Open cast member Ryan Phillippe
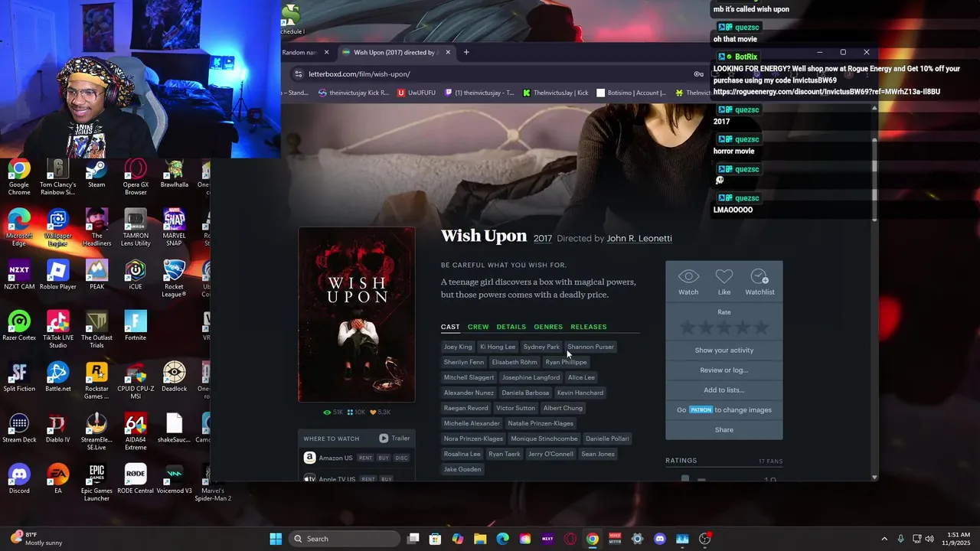Screen dimensions: 980x551 coord(566,362)
